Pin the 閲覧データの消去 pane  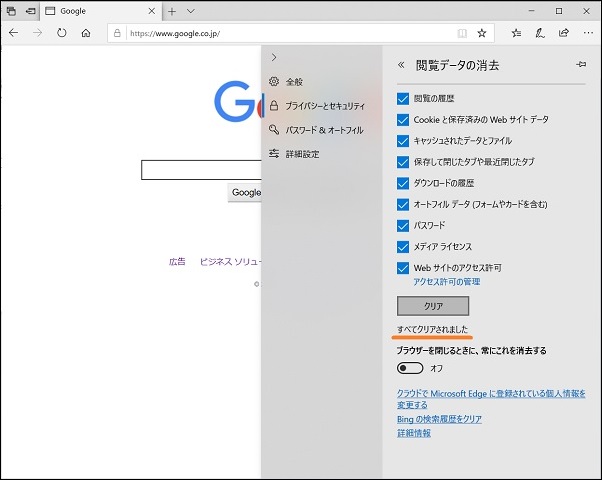click(x=581, y=64)
